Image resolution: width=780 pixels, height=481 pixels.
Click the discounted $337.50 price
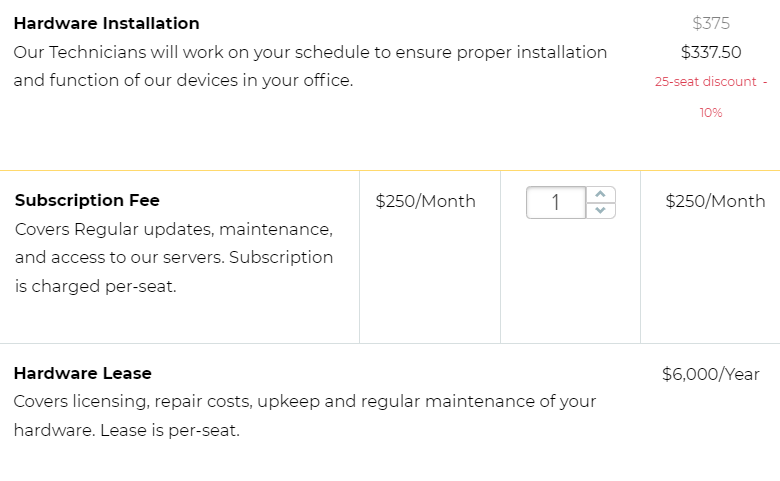click(711, 52)
